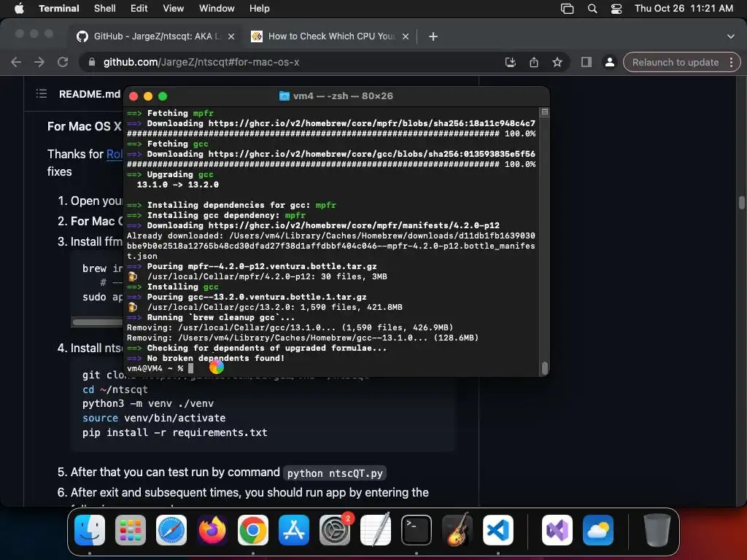747x560 pixels.
Task: Click the Terminal scroll-to-top marker icon
Action: click(x=544, y=112)
